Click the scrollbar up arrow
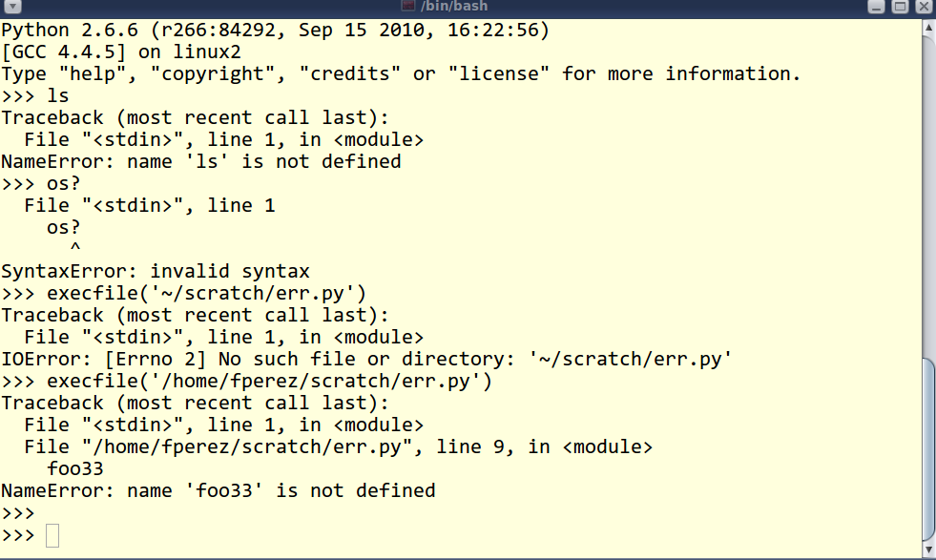Viewport: 936px width, 560px height. (928, 28)
